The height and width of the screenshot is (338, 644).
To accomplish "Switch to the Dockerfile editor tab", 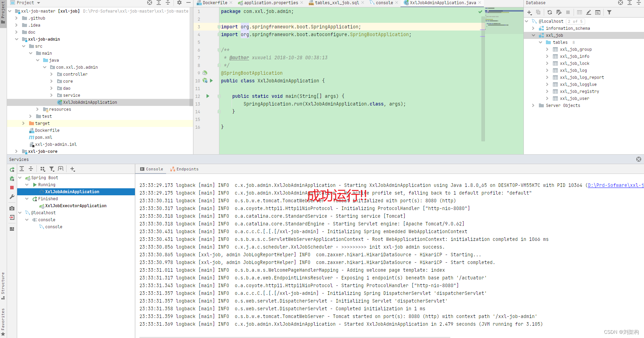I will (x=215, y=3).
